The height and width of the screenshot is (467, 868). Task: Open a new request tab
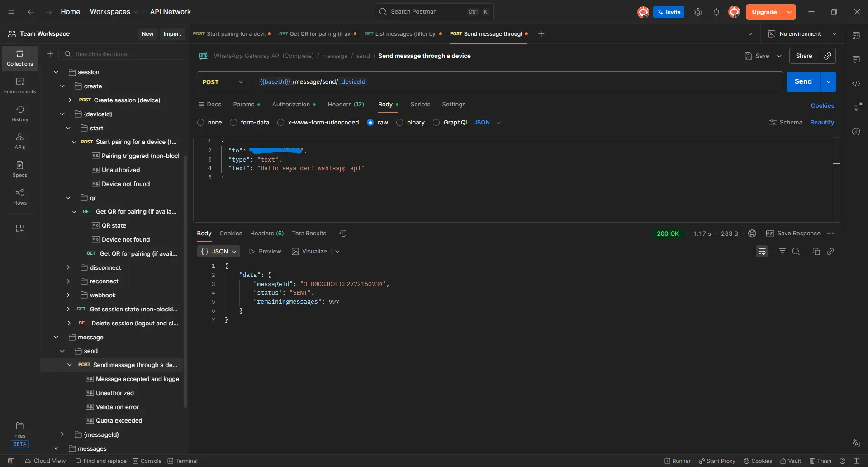coord(541,34)
